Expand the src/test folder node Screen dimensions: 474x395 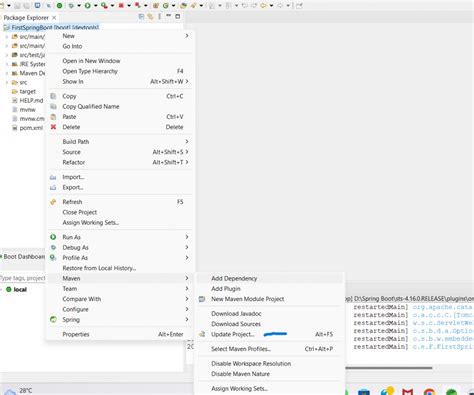pos(7,55)
